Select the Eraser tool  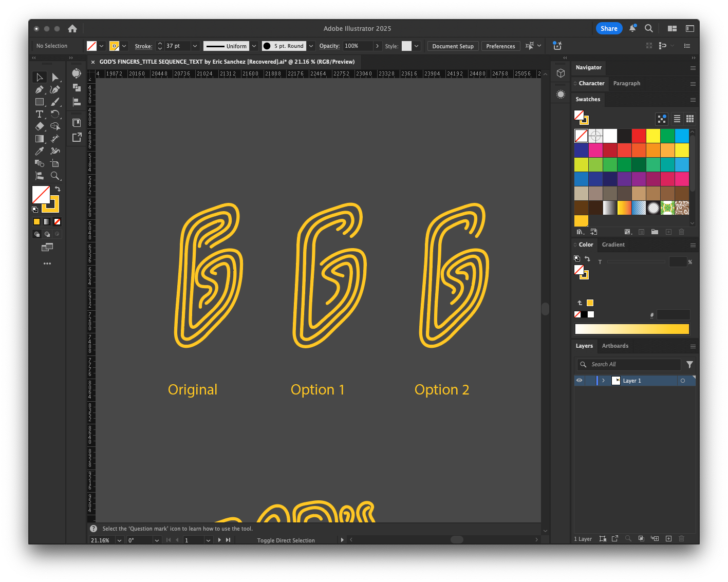point(40,126)
